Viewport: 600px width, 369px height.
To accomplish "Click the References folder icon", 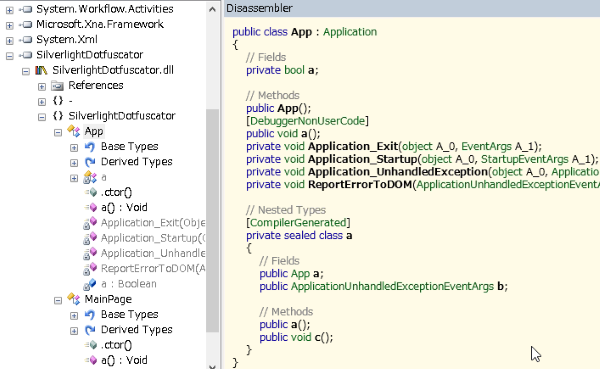I will (x=57, y=85).
